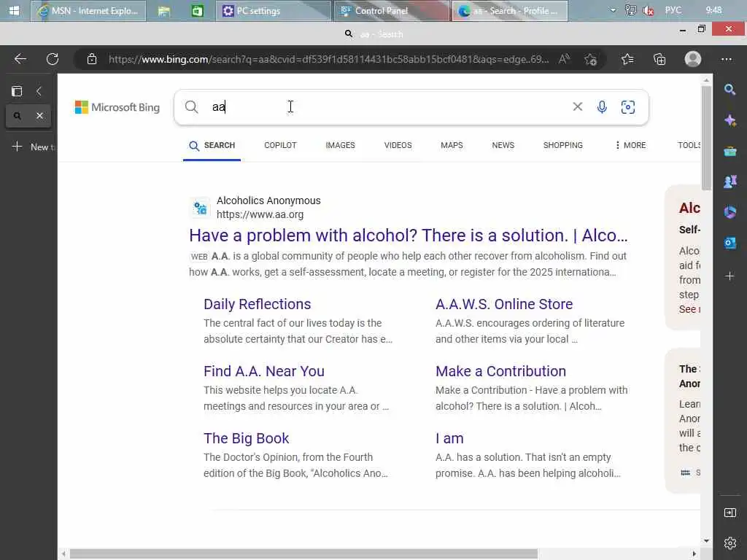Switch to the NEWS tab
Image resolution: width=747 pixels, height=560 pixels.
503,146
